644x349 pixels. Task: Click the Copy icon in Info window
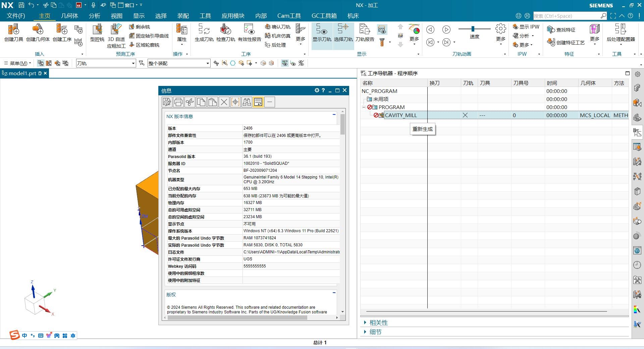(x=201, y=102)
